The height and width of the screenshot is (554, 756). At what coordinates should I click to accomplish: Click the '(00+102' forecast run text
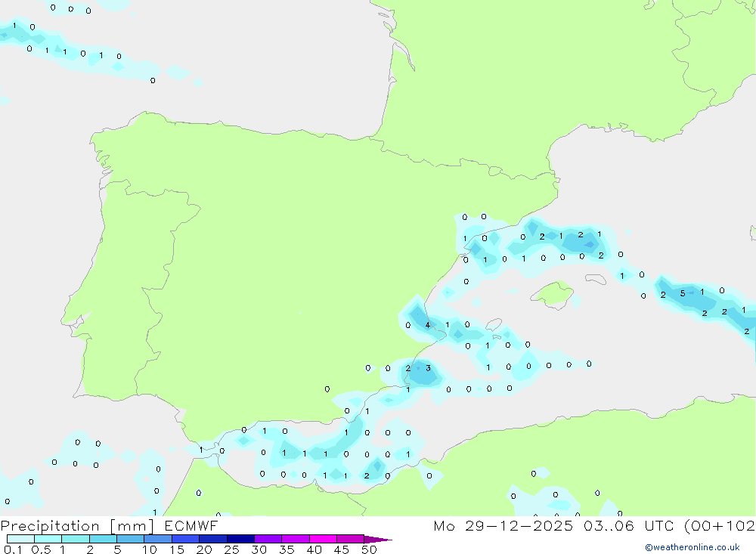coord(720,525)
